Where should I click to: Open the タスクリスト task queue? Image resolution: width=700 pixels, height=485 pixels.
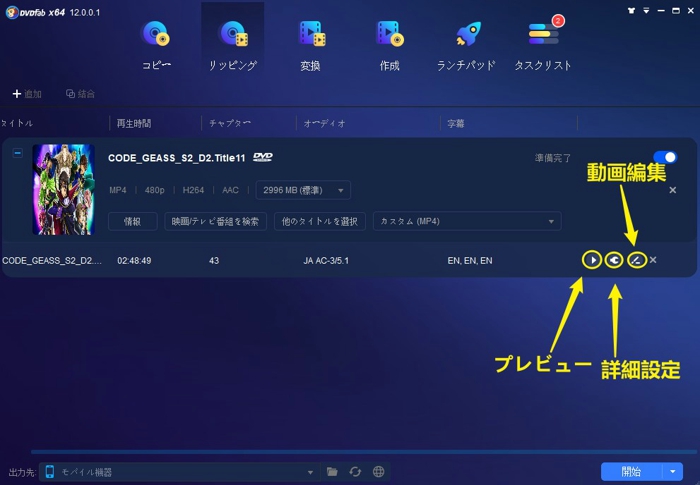[545, 45]
